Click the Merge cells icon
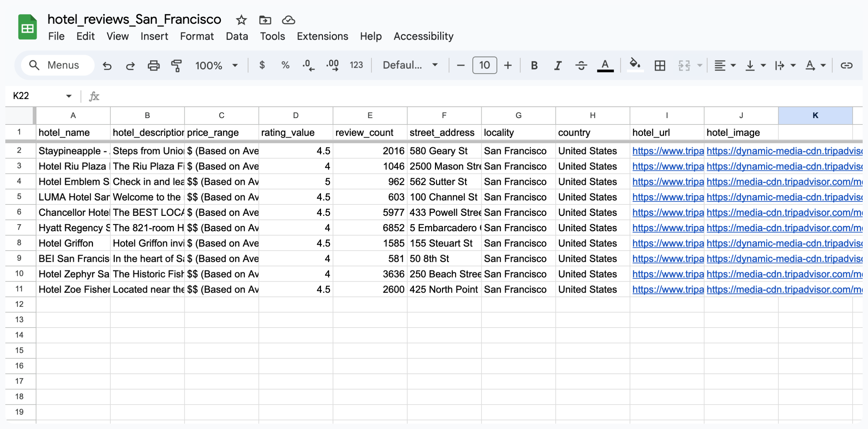 [x=684, y=65]
